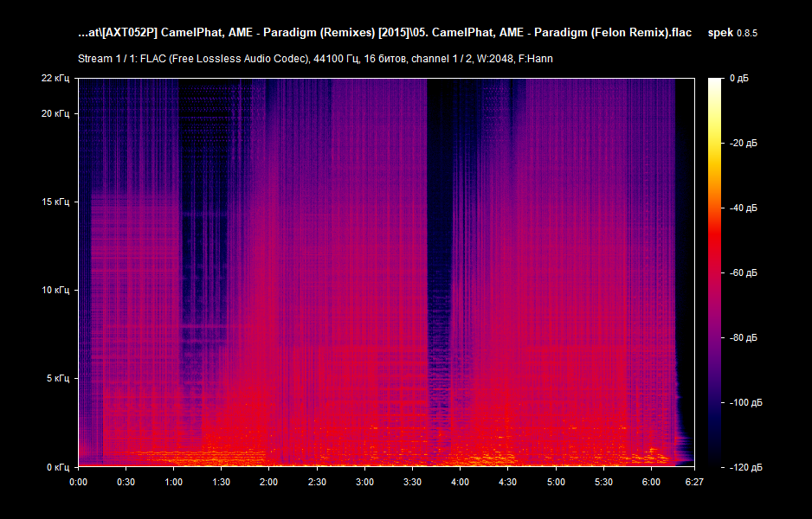Click the 3:30 time axis label
The height and width of the screenshot is (519, 812).
point(412,483)
